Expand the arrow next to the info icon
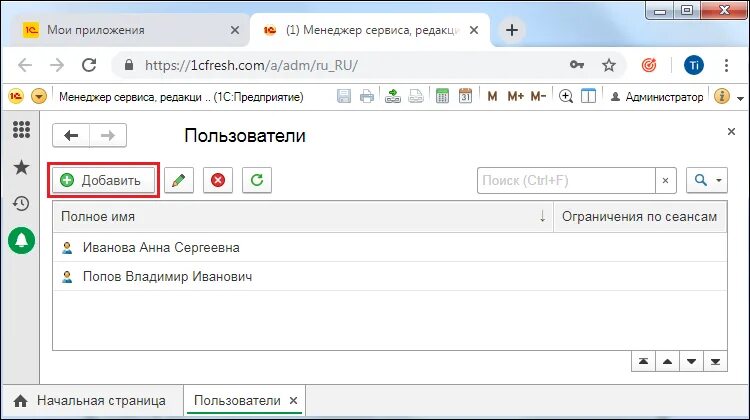 pos(740,98)
